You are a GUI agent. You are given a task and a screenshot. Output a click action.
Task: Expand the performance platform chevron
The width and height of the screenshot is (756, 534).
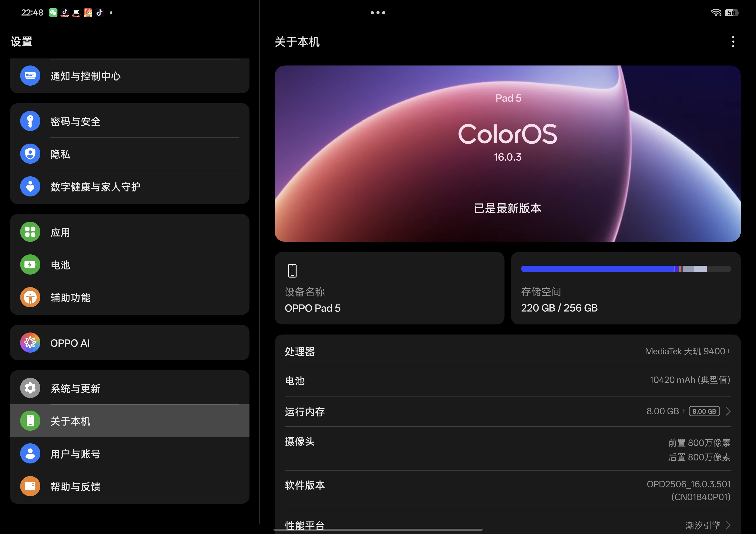tap(728, 525)
